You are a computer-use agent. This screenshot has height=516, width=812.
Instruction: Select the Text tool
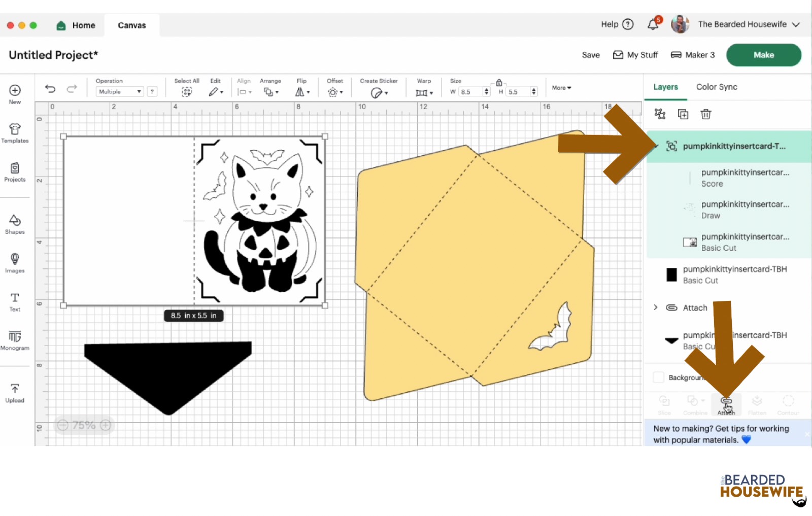(x=15, y=301)
